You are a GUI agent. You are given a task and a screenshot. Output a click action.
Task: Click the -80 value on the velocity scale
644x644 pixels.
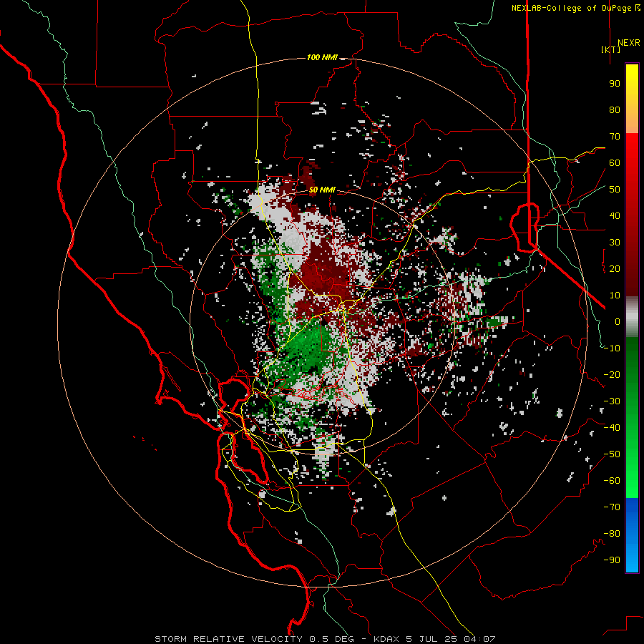click(x=612, y=534)
